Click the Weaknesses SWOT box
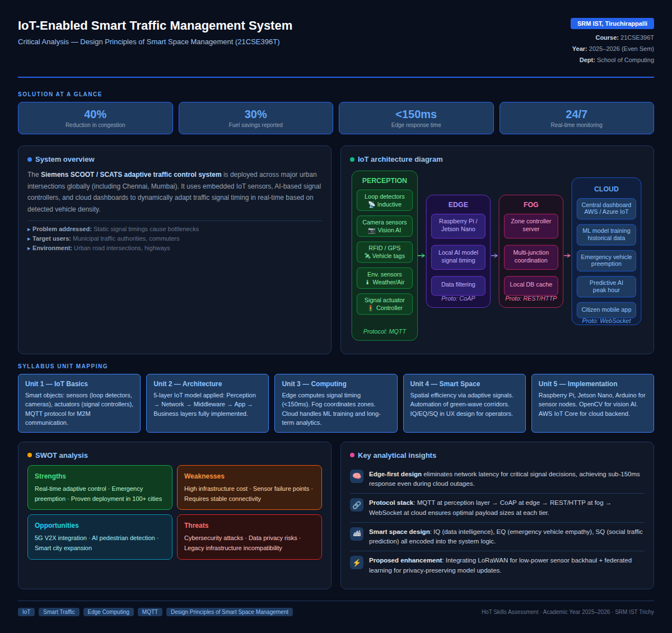The width and height of the screenshot is (672, 633). 250,487
